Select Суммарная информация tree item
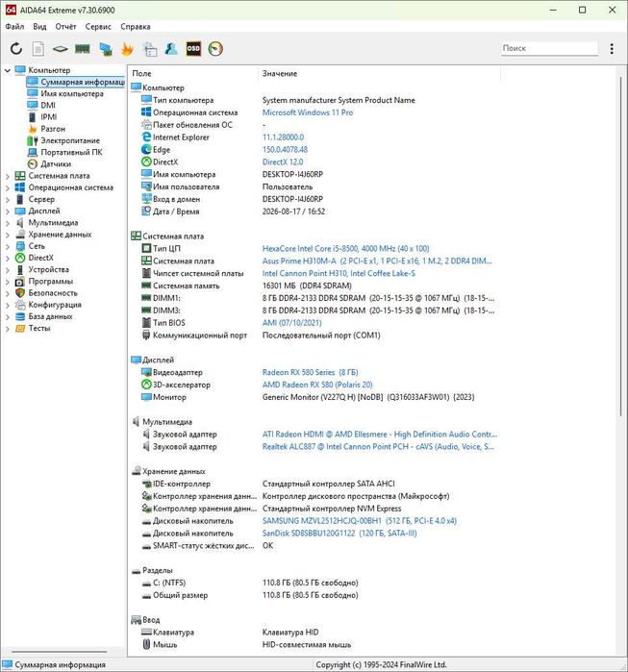 tap(75, 82)
